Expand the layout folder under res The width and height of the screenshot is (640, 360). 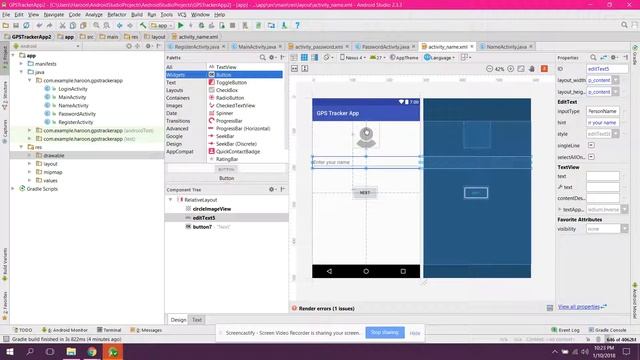coord(29,164)
